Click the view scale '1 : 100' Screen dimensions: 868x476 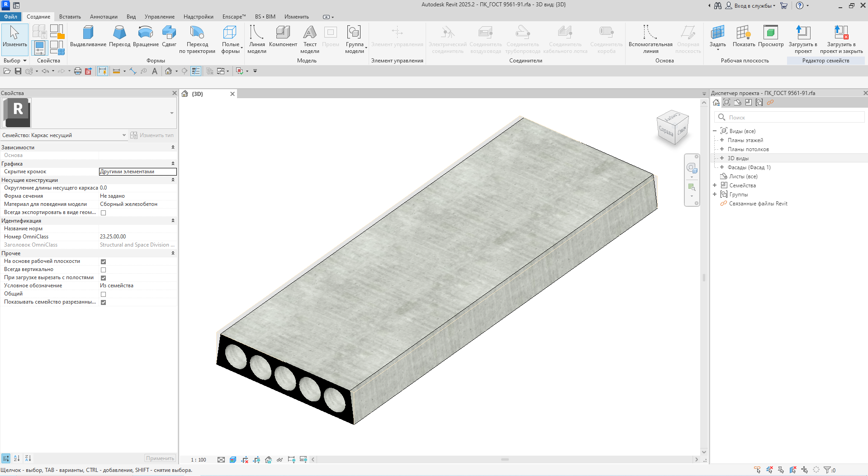click(x=198, y=460)
